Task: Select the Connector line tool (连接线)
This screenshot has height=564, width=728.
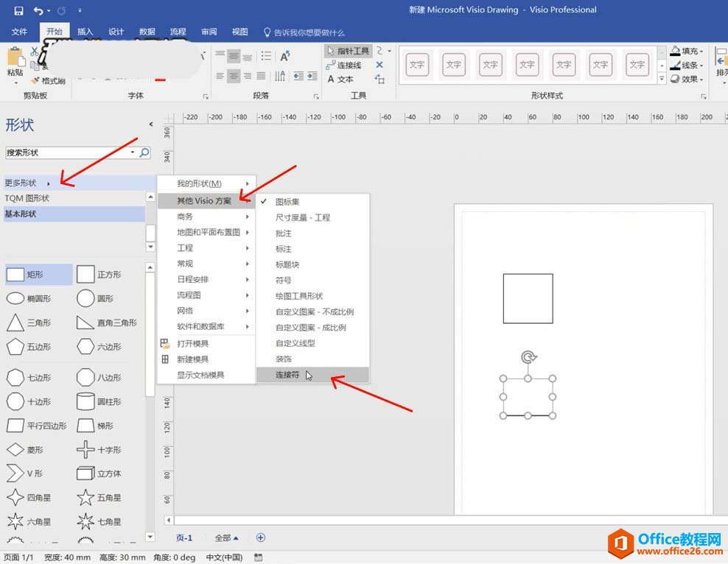Action: click(x=344, y=66)
